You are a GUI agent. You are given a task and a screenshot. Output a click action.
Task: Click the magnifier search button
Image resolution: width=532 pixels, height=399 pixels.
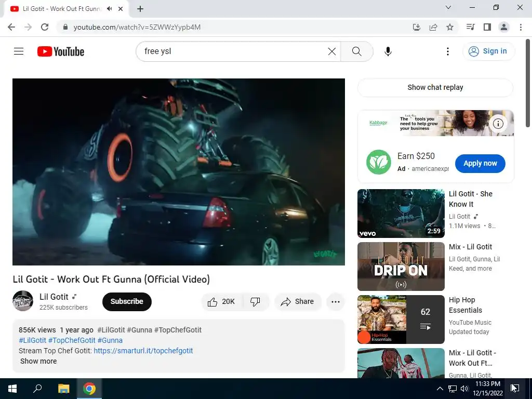pyautogui.click(x=356, y=51)
